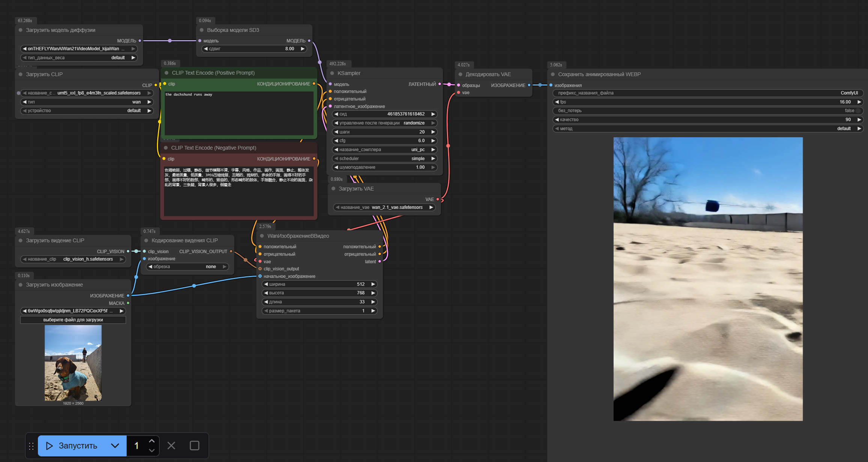Click выберите файл для загрузки upload button
This screenshot has height=462, width=868.
[x=73, y=320]
